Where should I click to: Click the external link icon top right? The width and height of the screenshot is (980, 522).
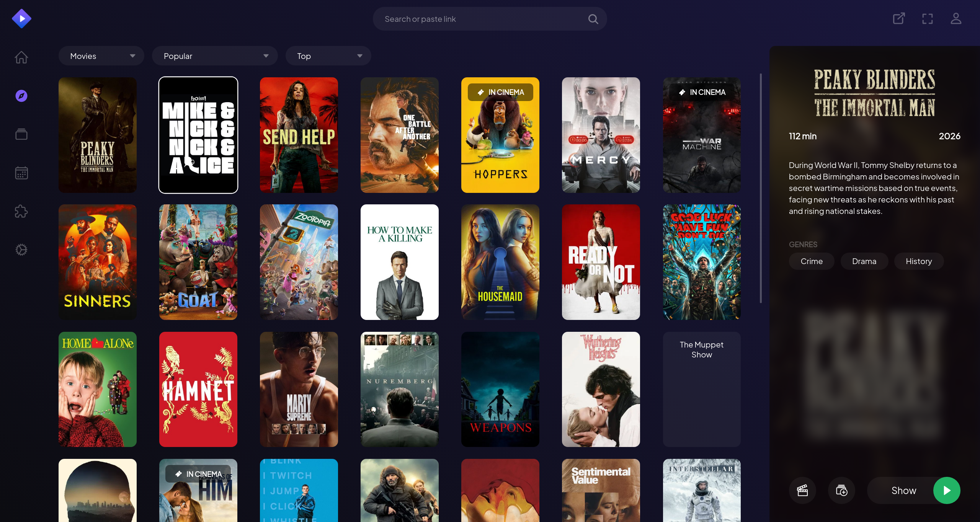point(898,18)
